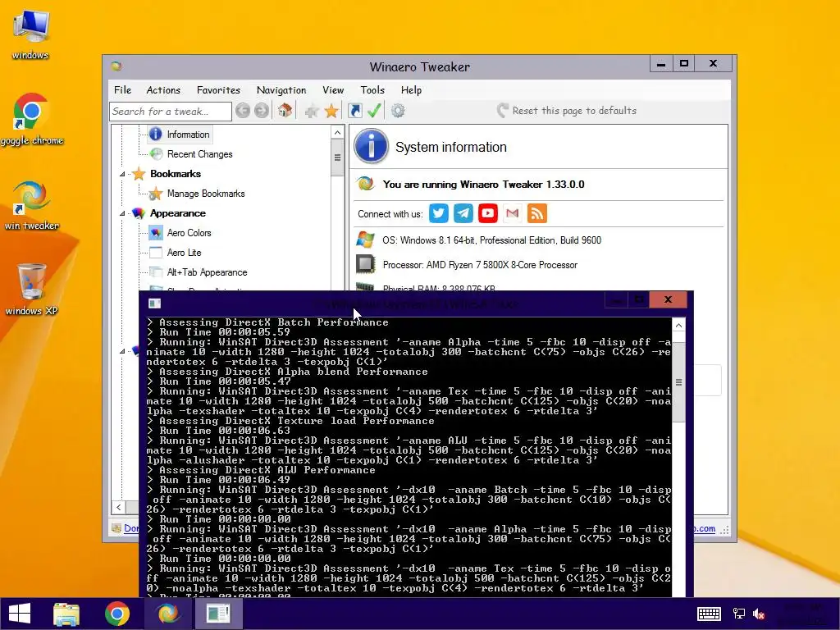Click the network tray icon
Viewport: 840px width, 630px height.
(x=739, y=614)
